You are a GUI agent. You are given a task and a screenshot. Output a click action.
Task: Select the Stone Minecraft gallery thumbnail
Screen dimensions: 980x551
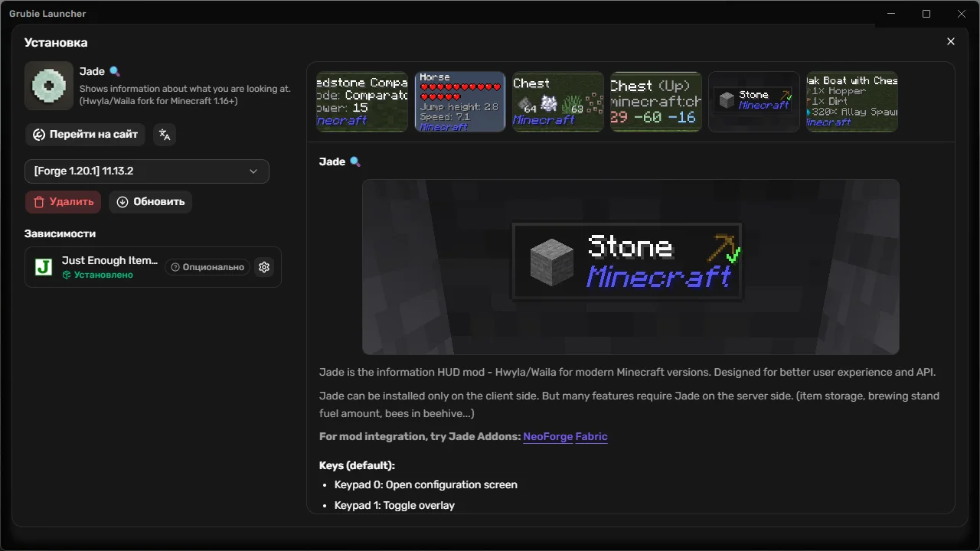(754, 102)
